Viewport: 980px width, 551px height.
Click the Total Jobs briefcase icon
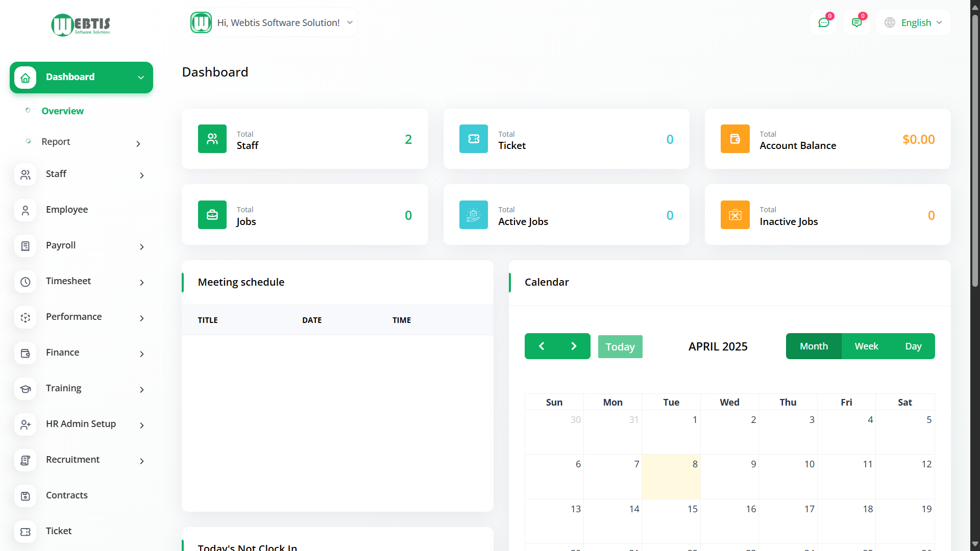[x=212, y=215]
